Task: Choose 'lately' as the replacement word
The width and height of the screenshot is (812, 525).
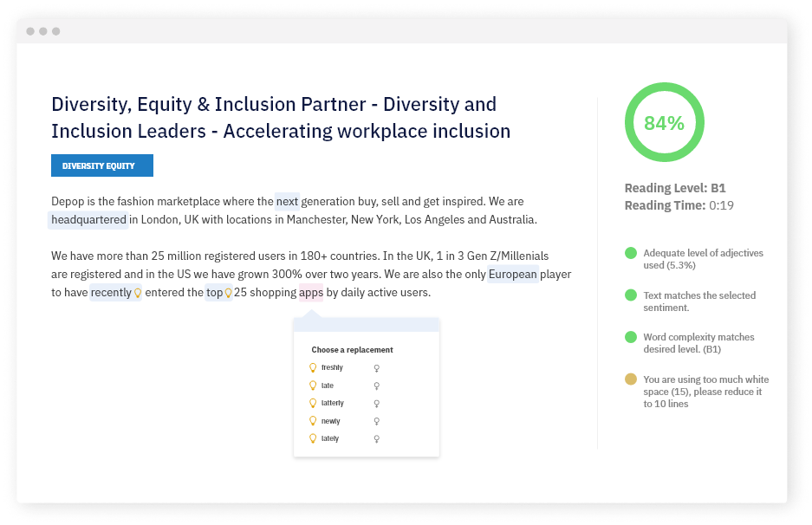Action: [330, 438]
